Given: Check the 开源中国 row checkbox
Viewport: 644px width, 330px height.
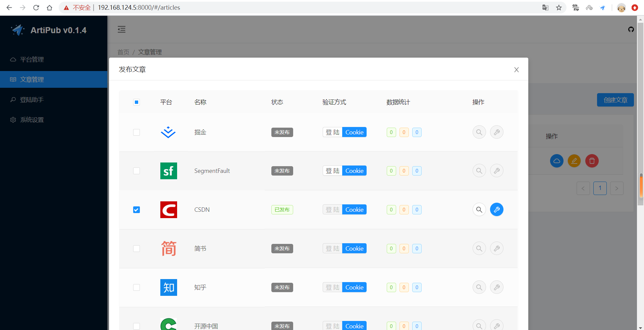Looking at the screenshot, I should click(137, 326).
